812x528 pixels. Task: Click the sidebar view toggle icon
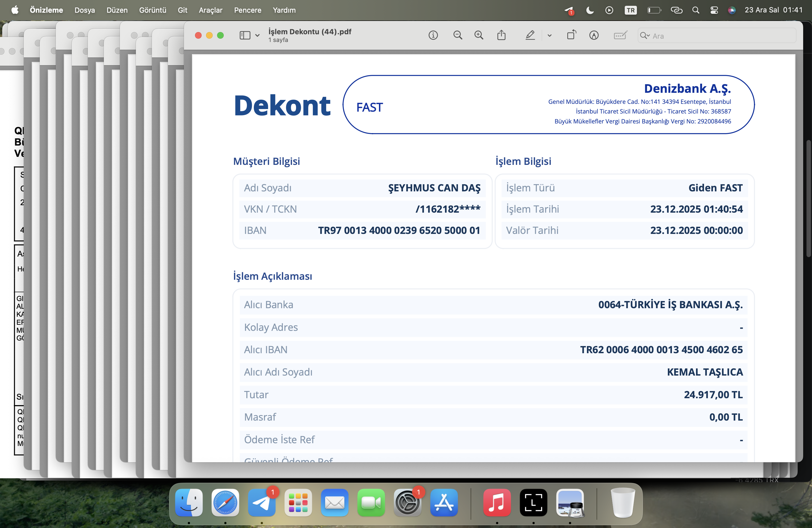pos(245,35)
